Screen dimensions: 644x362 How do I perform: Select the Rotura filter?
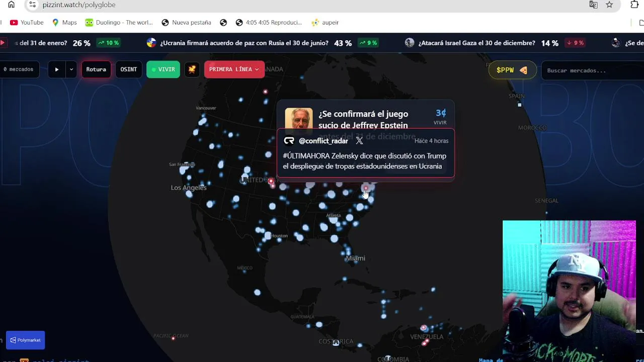(x=96, y=69)
